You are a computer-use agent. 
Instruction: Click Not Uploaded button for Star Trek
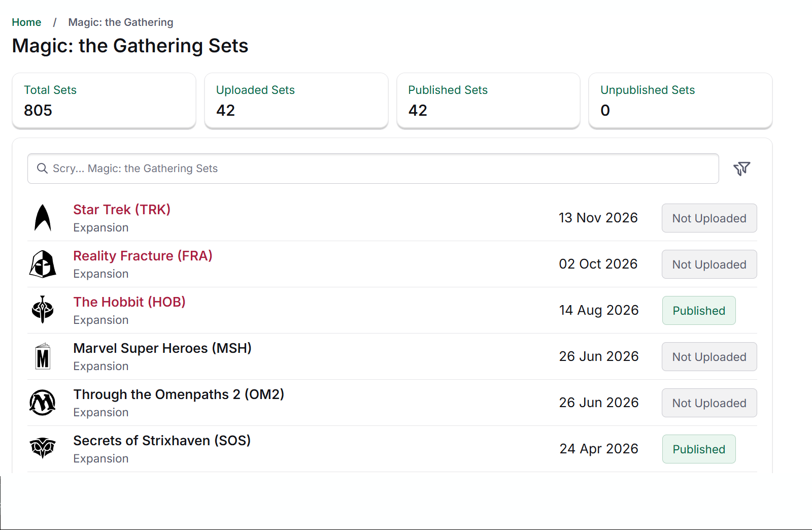[709, 218]
